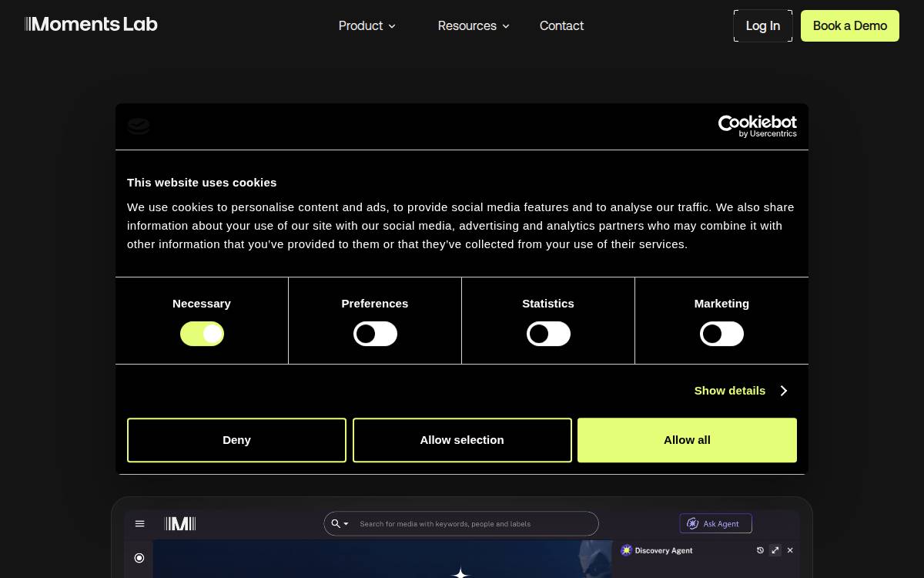Viewport: 924px width, 578px height.
Task: Click the barcode M logo in preview
Action: 180,524
